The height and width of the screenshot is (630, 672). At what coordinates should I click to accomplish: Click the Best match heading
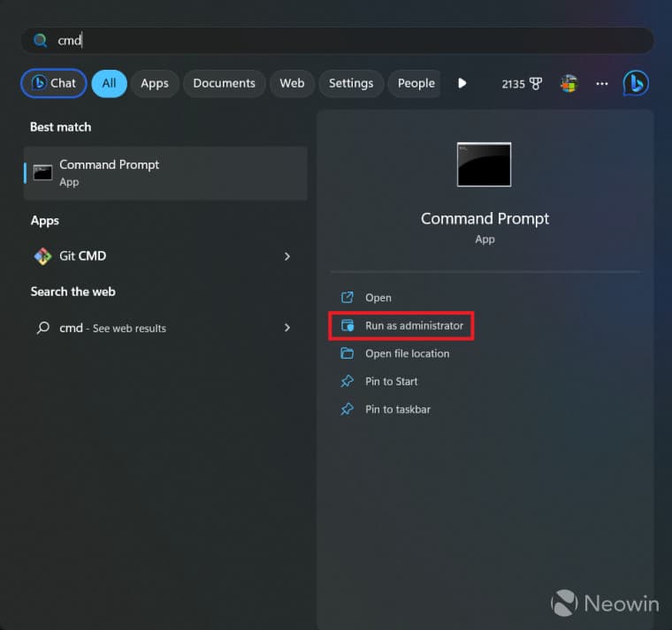[60, 127]
